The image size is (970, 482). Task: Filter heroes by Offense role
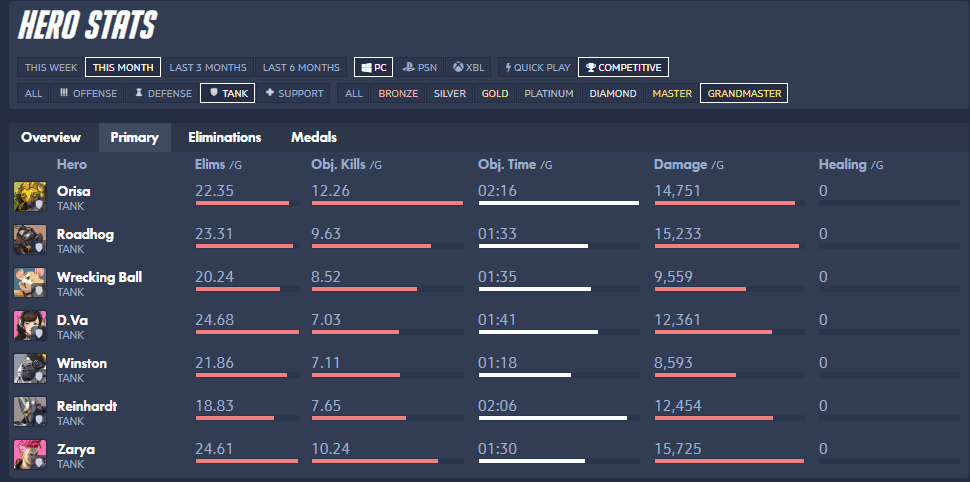tap(88, 93)
